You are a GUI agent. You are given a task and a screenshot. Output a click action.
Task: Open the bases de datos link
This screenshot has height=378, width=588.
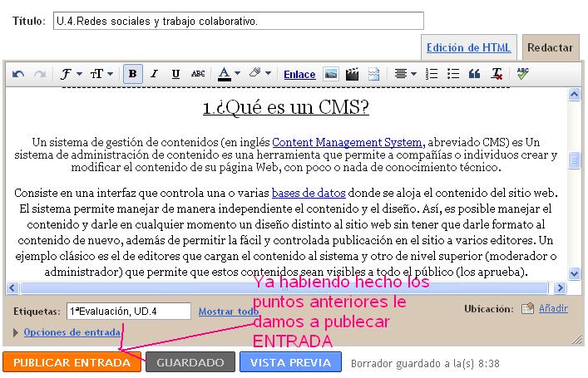pyautogui.click(x=309, y=193)
